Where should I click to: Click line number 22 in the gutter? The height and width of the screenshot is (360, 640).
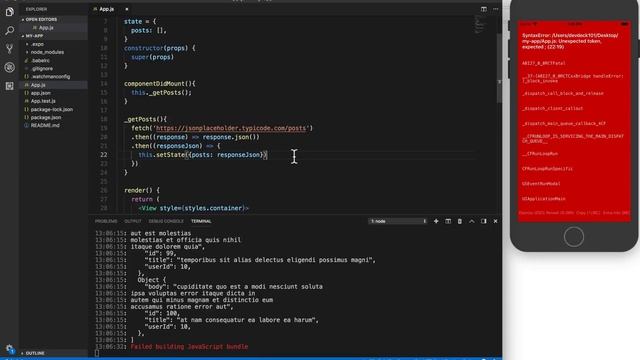(104, 155)
